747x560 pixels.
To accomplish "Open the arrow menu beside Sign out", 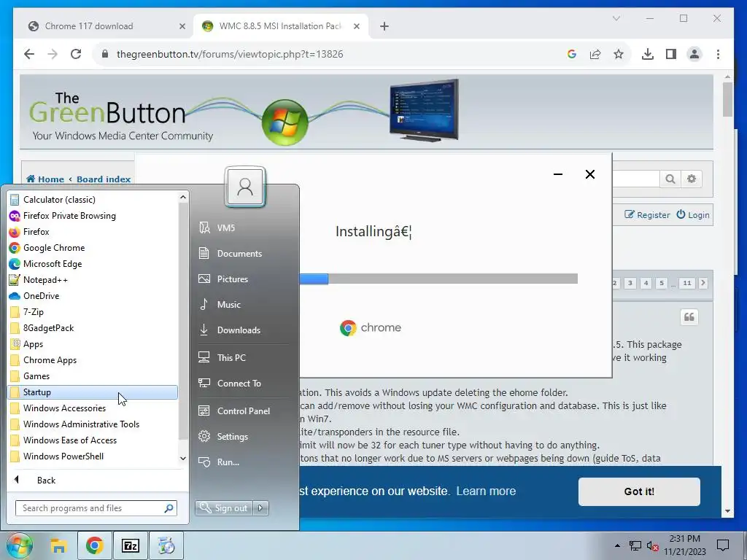I will point(260,508).
